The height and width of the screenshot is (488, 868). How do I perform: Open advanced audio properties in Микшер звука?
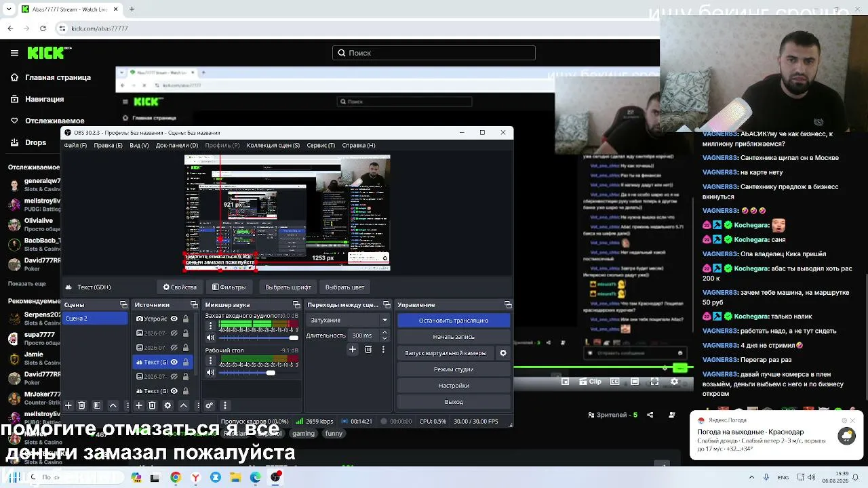pos(210,405)
